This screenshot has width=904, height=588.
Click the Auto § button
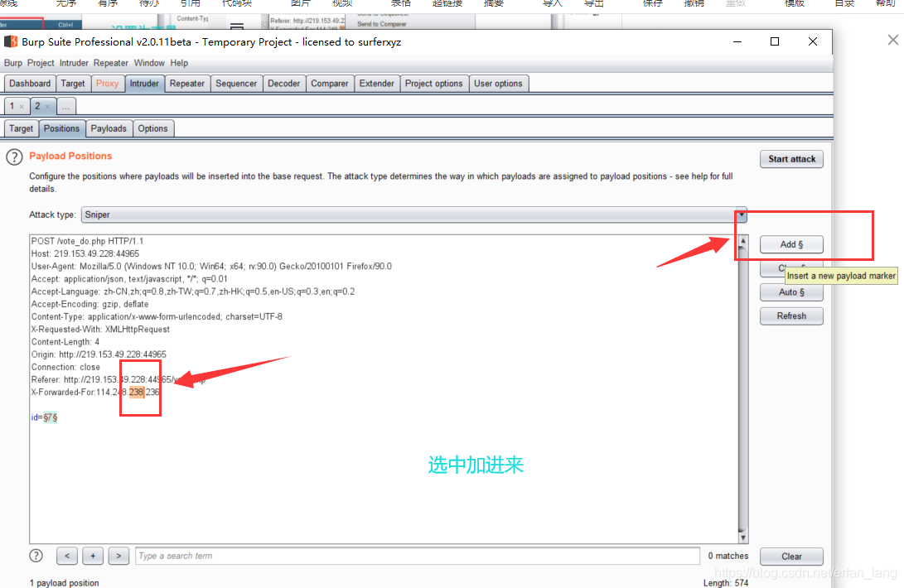[791, 292]
